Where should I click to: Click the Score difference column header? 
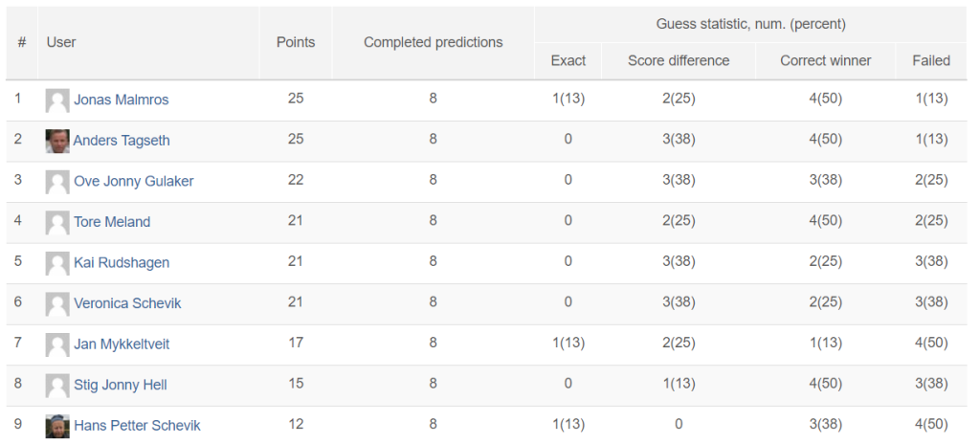[x=679, y=60]
